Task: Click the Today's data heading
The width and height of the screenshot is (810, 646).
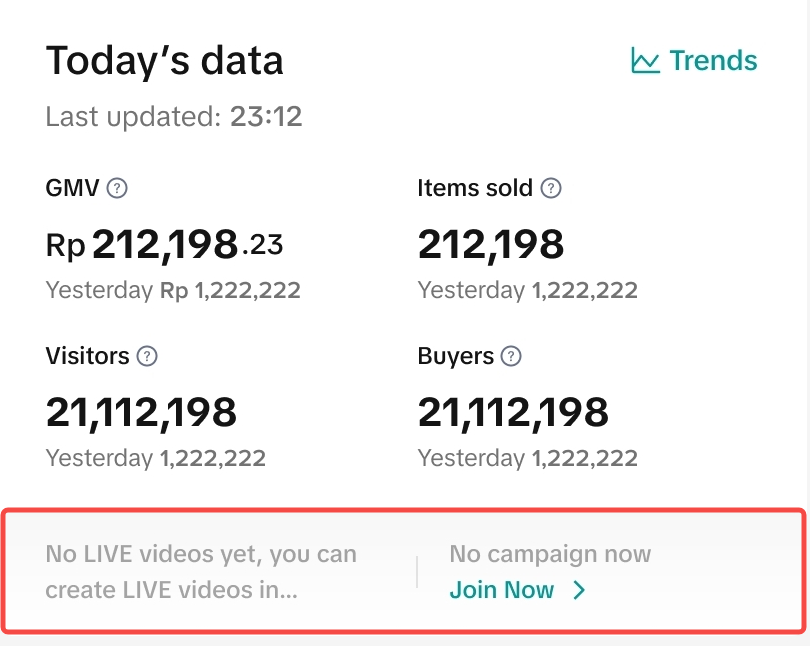Action: pos(165,61)
